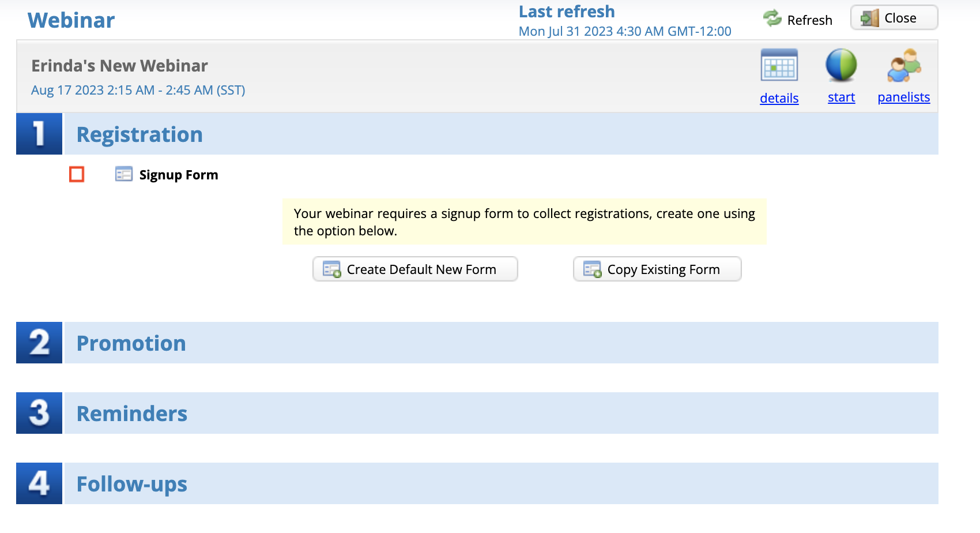This screenshot has width=980, height=533.
Task: Click the step 2 number badge
Action: coord(39,343)
